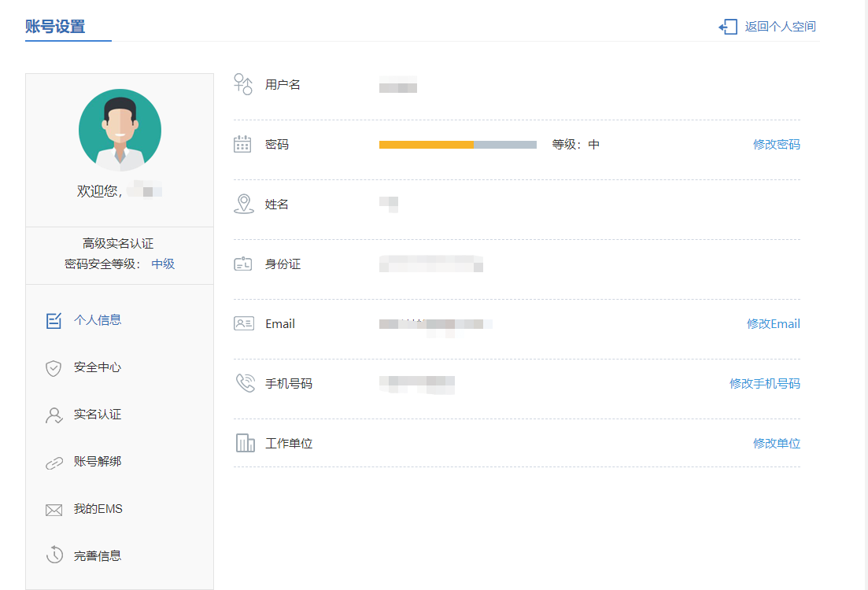868x590 pixels.
Task: Click 修改单位 to edit workplace
Action: tap(776, 444)
